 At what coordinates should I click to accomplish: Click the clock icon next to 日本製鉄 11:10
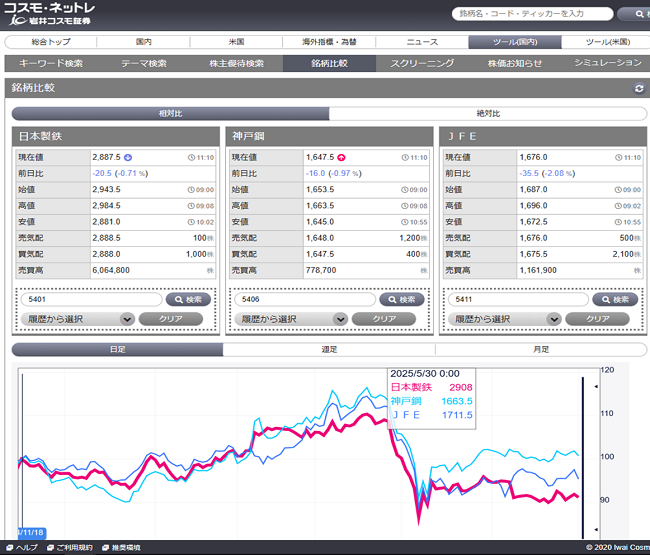pos(191,158)
